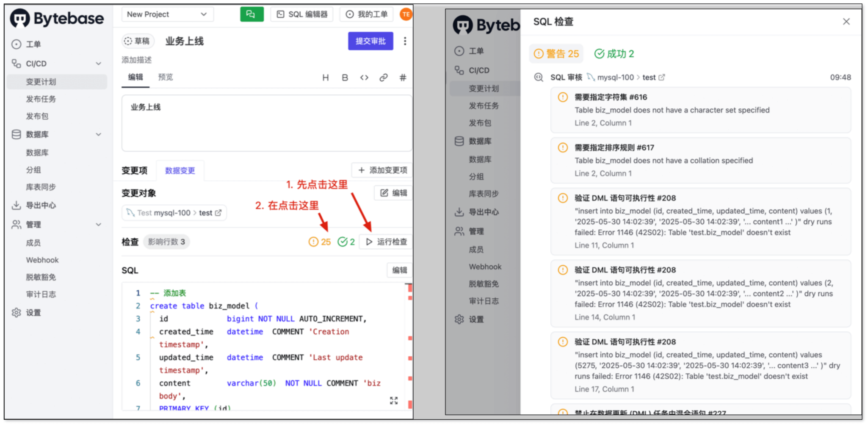Viewport: 868px width, 424px height.
Task: Click the # hashtag icon in editor toolbar
Action: [x=403, y=77]
